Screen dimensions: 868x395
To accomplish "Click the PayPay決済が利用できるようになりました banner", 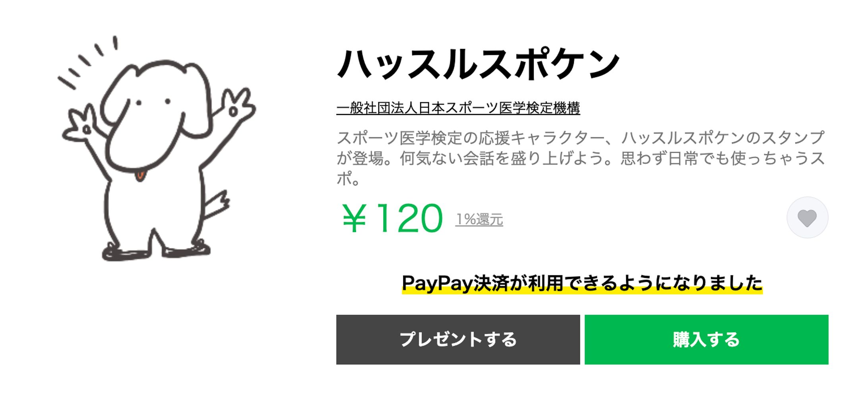I will 582,283.
